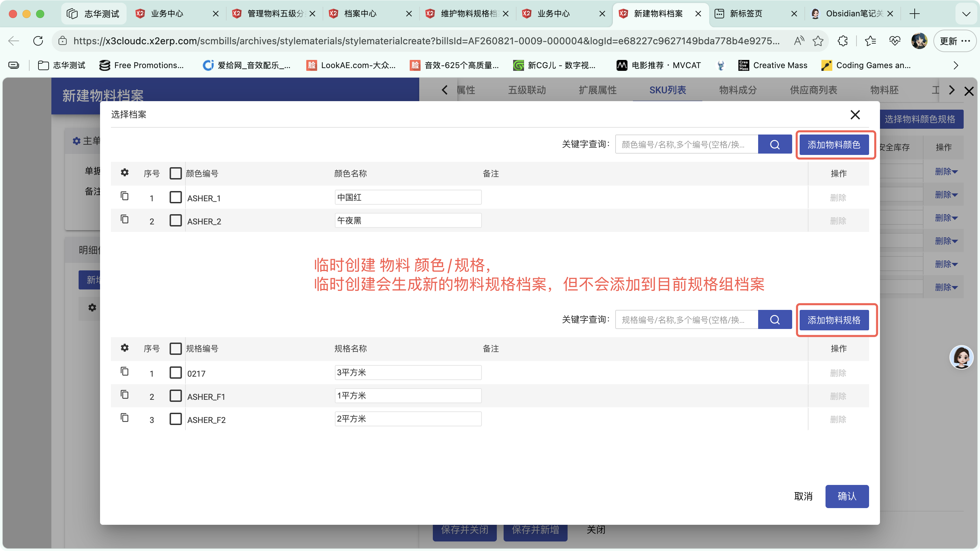Open browser extensions puzzle icon
The image size is (980, 551).
pos(843,41)
